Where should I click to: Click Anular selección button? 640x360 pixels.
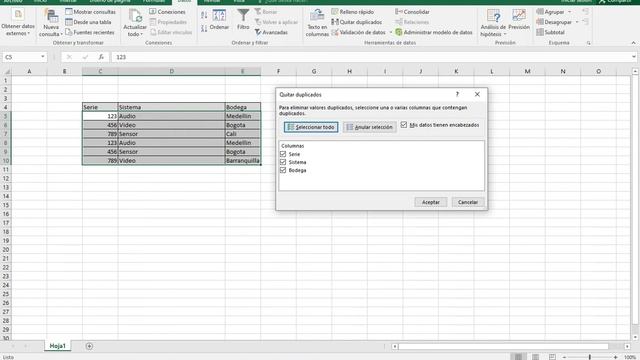point(369,127)
